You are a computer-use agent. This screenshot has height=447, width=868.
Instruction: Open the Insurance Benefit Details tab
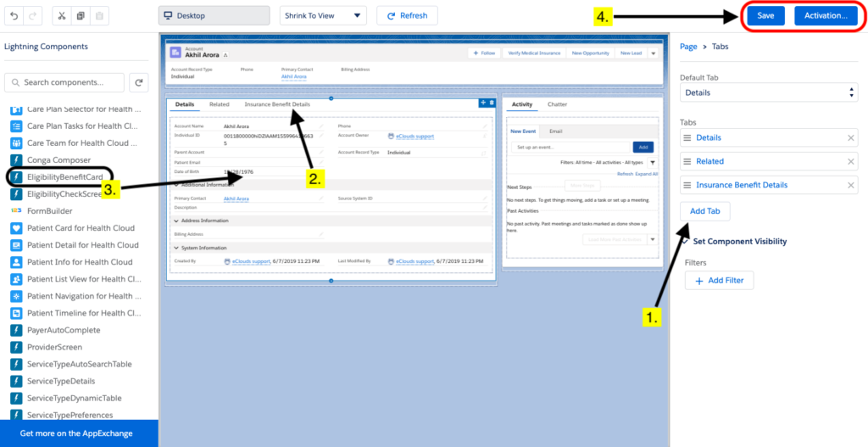tap(277, 104)
